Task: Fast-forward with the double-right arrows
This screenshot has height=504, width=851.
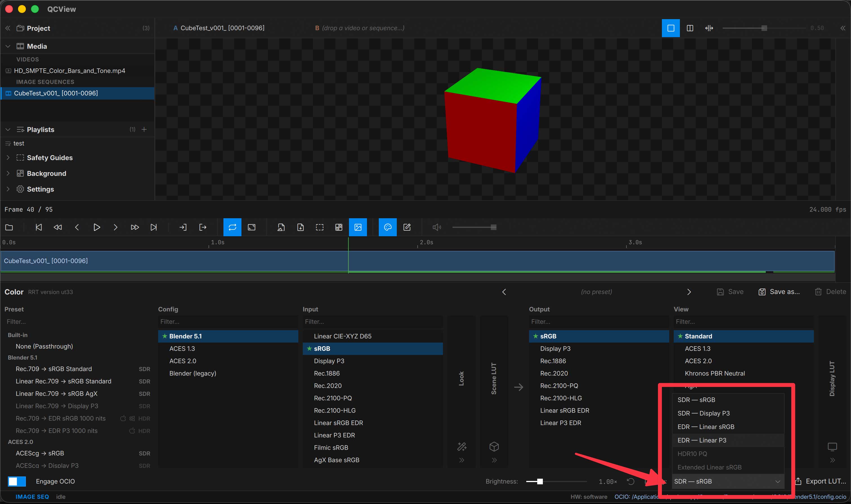Action: pos(135,227)
